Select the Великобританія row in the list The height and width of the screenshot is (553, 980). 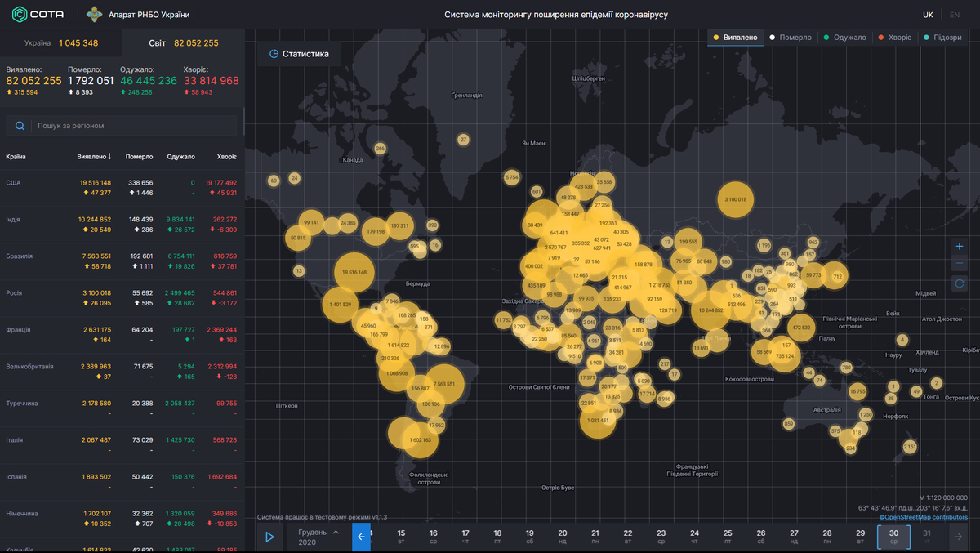click(x=122, y=372)
